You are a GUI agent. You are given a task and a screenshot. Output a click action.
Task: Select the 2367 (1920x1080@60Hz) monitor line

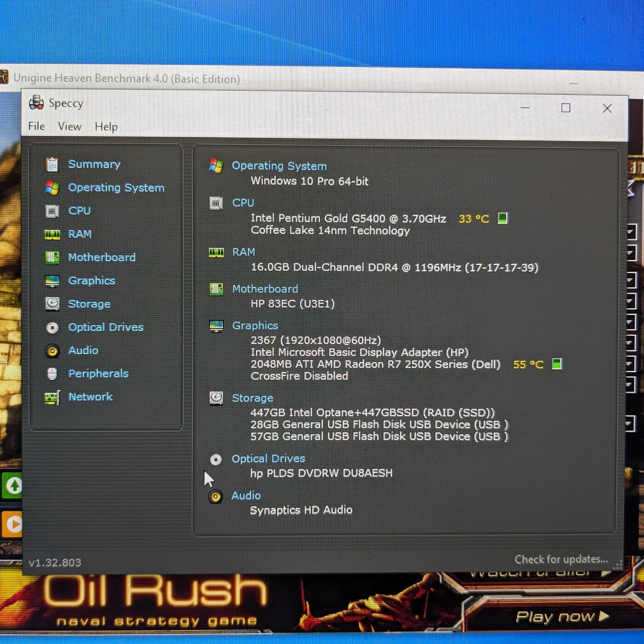316,340
